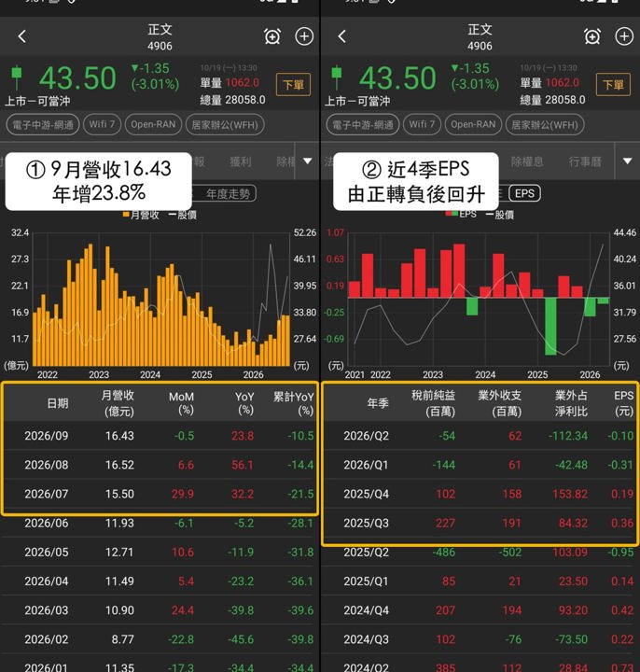Tap 業外占淨利比 column header
This screenshot has width=640, height=672.
(x=571, y=403)
